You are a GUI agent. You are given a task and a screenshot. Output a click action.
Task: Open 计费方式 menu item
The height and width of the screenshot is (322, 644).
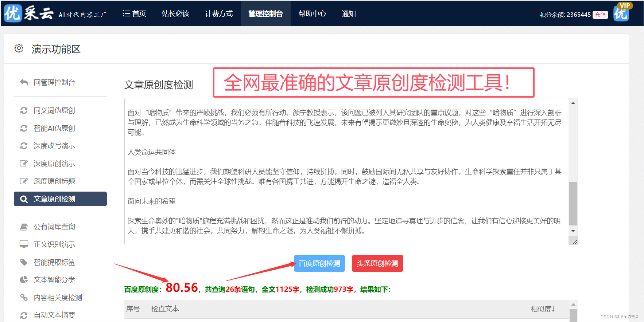click(x=219, y=13)
